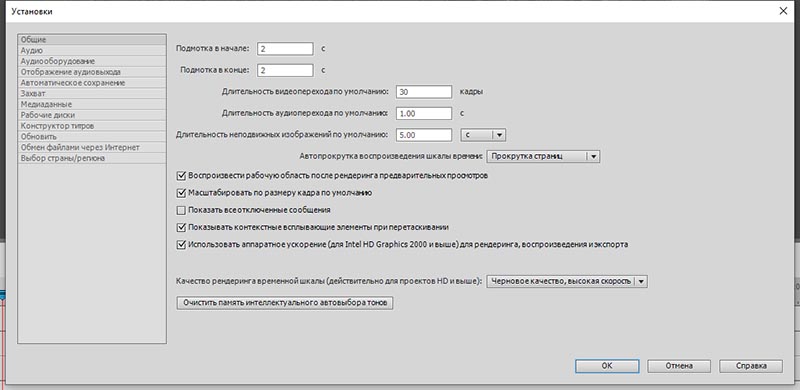Confirm settings with the OK button
Image resolution: width=800 pixels, height=390 pixels.
[x=607, y=366]
